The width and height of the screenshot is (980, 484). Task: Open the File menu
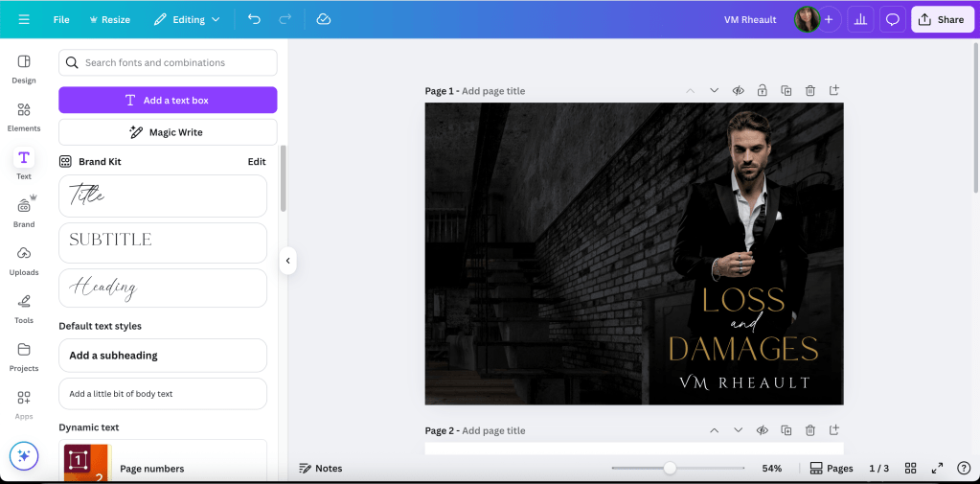pyautogui.click(x=61, y=19)
